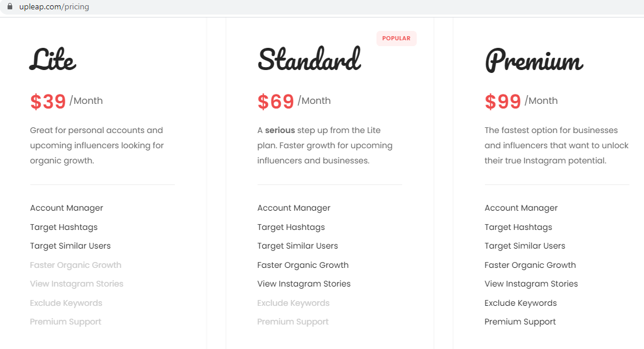Click View Instagram Stories in Standard plan
Viewport: 644px width, 349px height.
[304, 284]
